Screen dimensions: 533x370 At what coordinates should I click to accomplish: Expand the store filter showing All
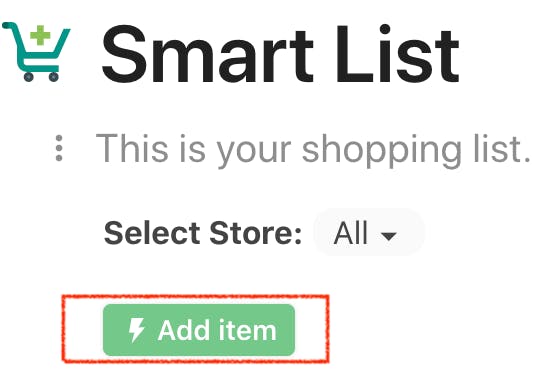pos(369,233)
